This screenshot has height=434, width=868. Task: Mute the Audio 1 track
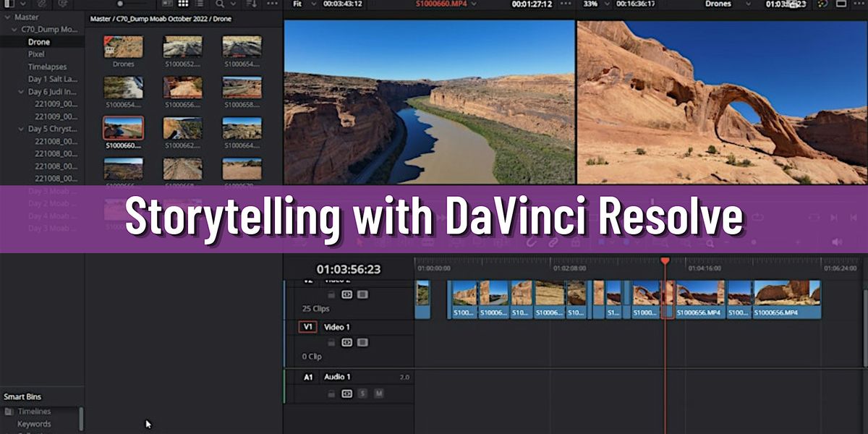coord(378,393)
